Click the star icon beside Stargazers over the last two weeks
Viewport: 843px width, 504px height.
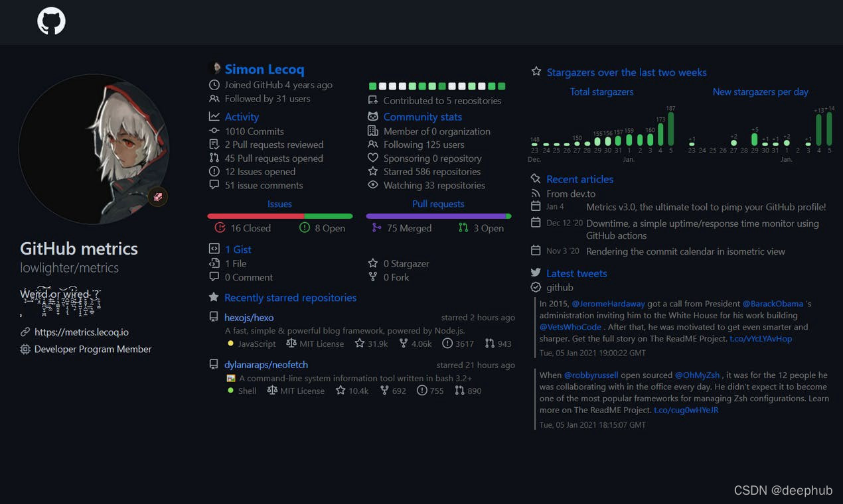click(x=536, y=72)
